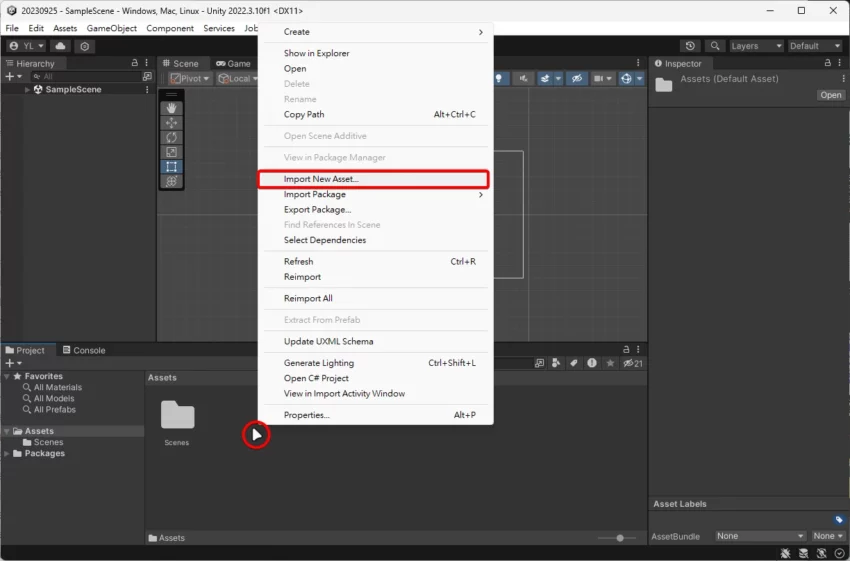Open scene camera settings dropdown
Viewport: 850px width, 561px height.
[602, 79]
